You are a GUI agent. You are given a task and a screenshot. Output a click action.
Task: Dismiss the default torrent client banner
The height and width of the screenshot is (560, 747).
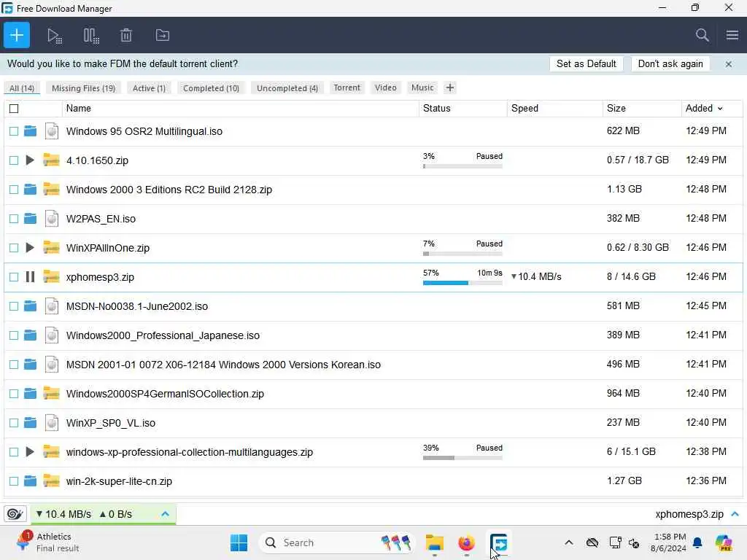coord(729,64)
